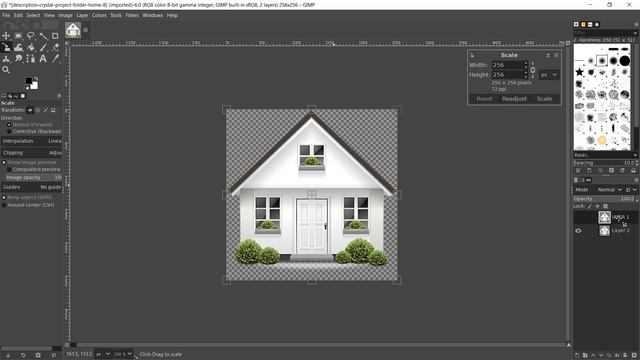Click the Tools menu
Screen dimensions: 640x360
pyautogui.click(x=116, y=16)
